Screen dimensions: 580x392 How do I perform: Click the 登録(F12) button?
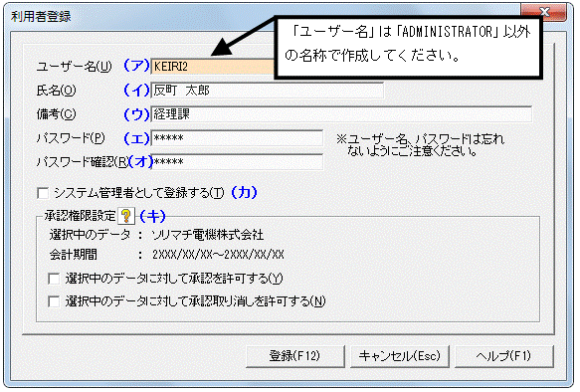295,356
